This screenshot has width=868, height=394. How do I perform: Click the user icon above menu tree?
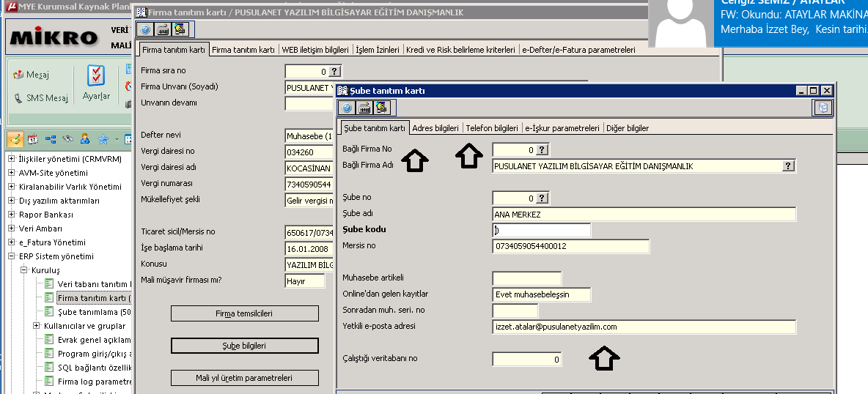[85, 139]
